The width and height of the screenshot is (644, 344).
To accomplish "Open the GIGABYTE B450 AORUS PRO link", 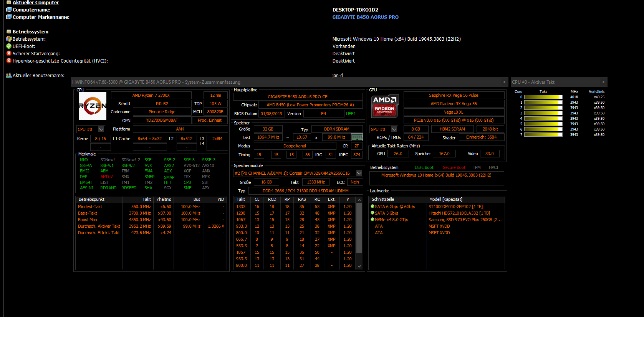I will pyautogui.click(x=366, y=17).
